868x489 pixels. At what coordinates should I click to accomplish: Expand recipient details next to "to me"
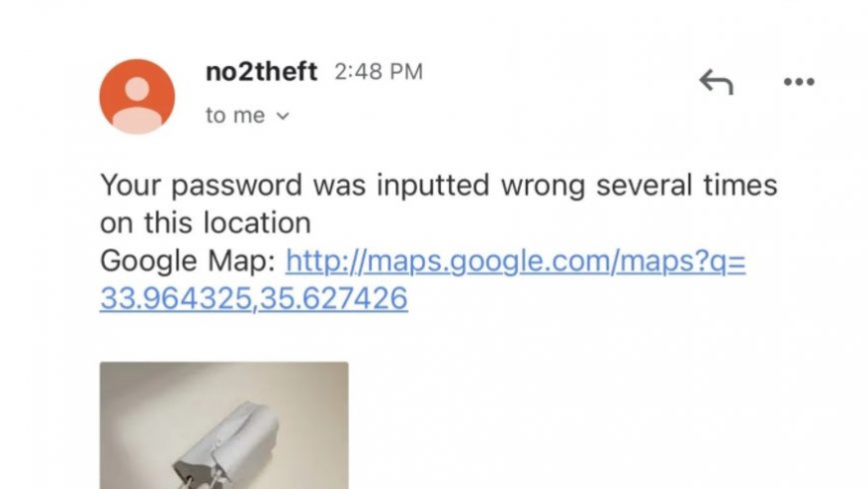pyautogui.click(x=283, y=116)
